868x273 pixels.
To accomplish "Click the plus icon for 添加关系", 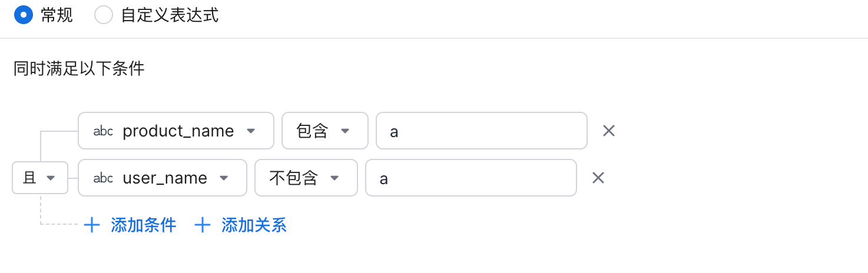I will coord(203,225).
